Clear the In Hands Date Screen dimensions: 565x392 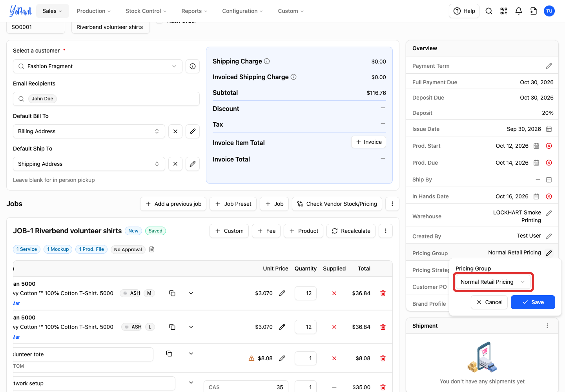click(x=549, y=196)
